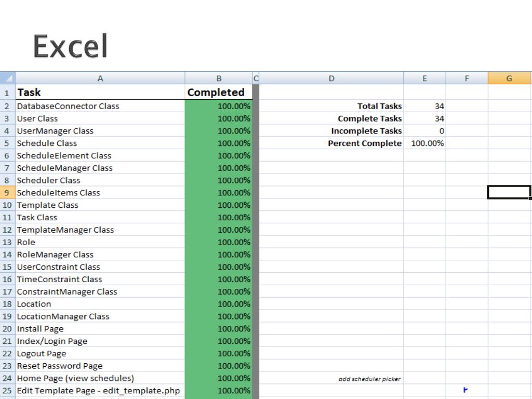Select row 1 header
Screen dimensions: 532x399
7,92
